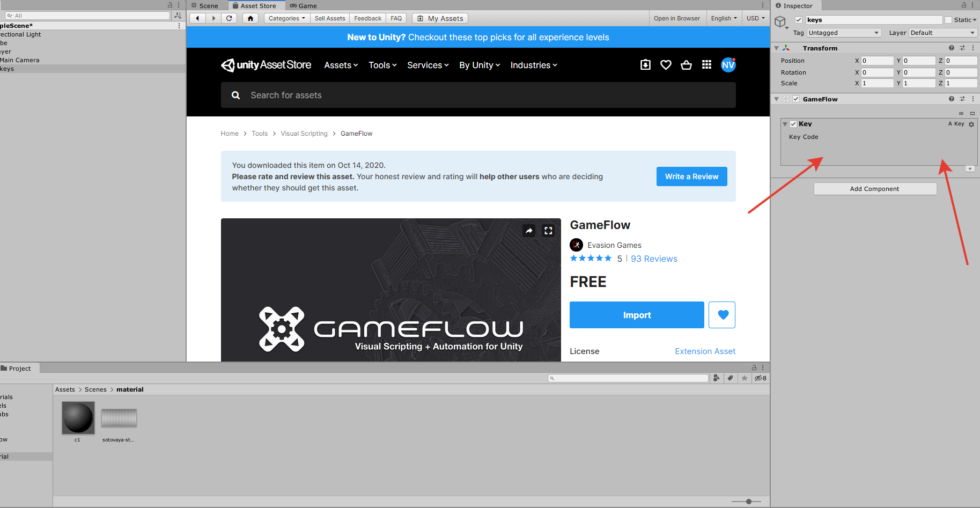Lock the Project panel
Image resolution: width=980 pixels, height=508 pixels.
[754, 367]
